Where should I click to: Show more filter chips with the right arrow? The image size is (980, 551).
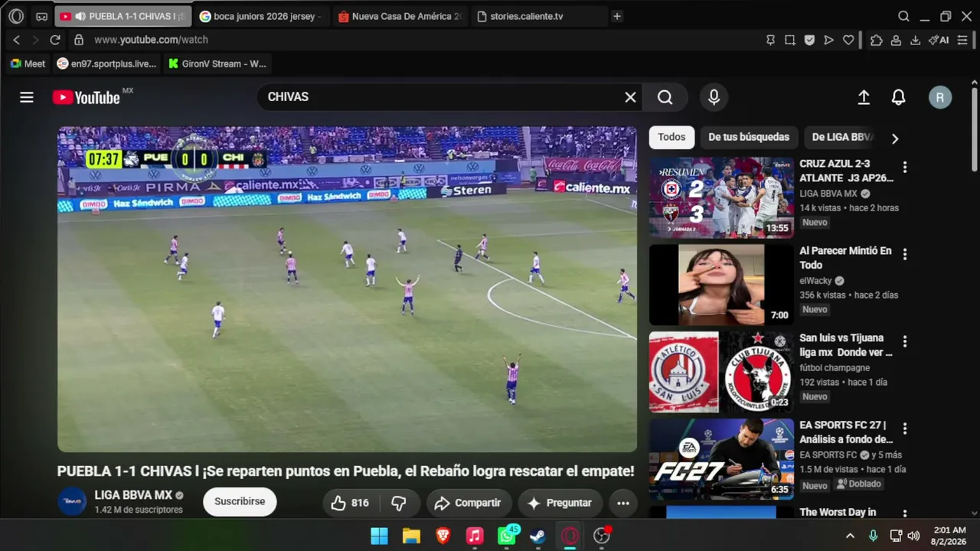tap(894, 139)
